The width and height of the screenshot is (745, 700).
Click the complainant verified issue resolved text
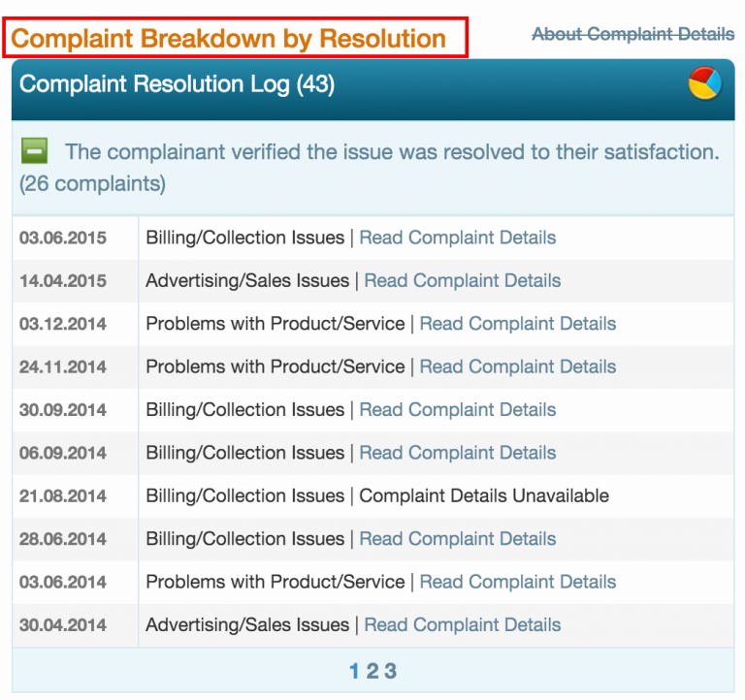click(x=392, y=152)
